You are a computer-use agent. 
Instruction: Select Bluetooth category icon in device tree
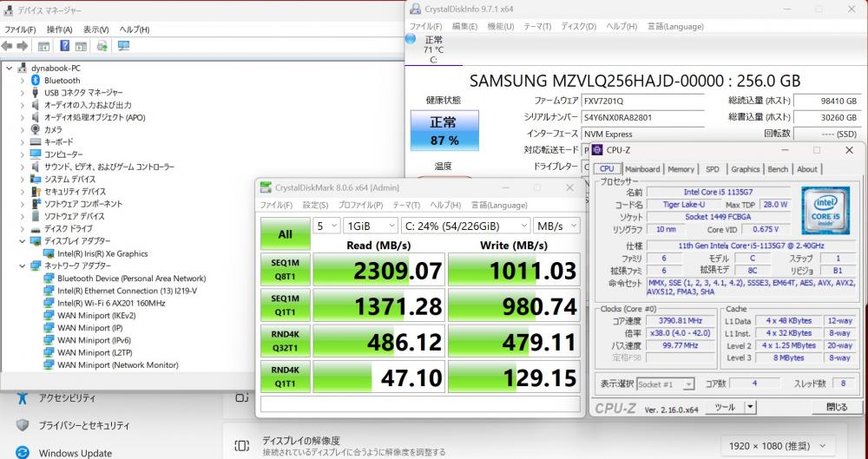tap(36, 81)
